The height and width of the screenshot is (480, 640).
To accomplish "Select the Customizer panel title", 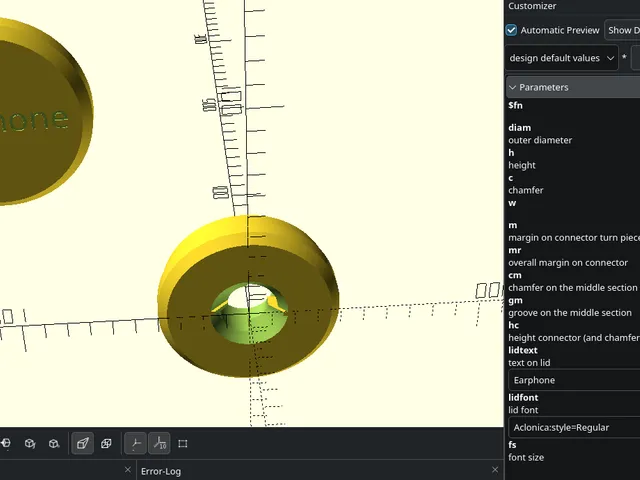I will [532, 6].
